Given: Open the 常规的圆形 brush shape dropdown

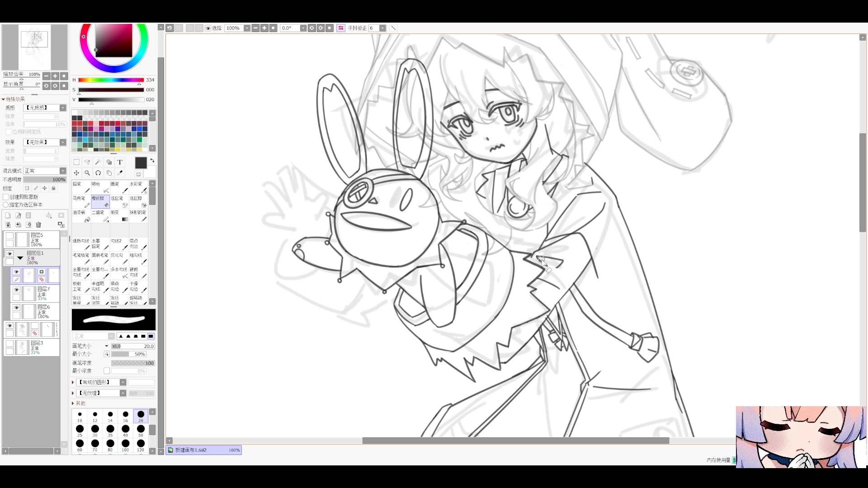Looking at the screenshot, I should tap(123, 382).
